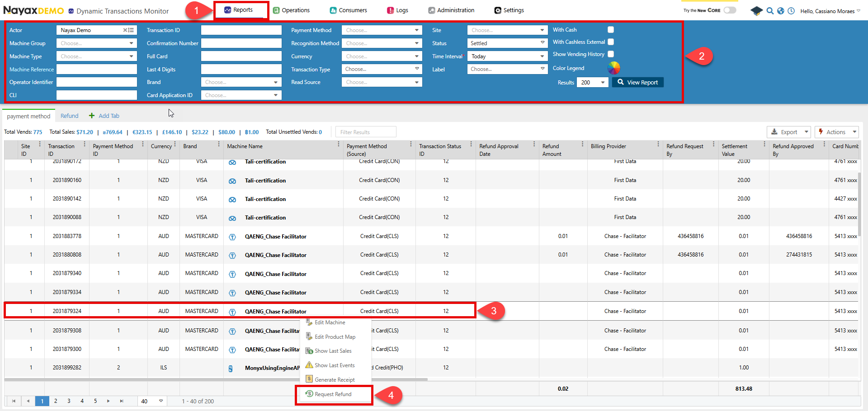
Task: Click the Filter Results input box
Action: pos(366,132)
